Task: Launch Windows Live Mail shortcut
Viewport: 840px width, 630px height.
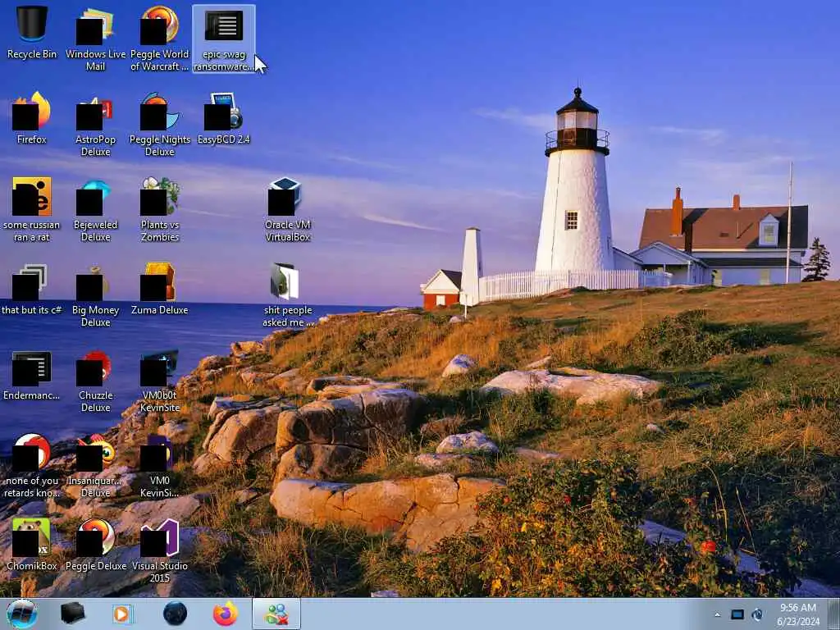Action: click(x=95, y=39)
